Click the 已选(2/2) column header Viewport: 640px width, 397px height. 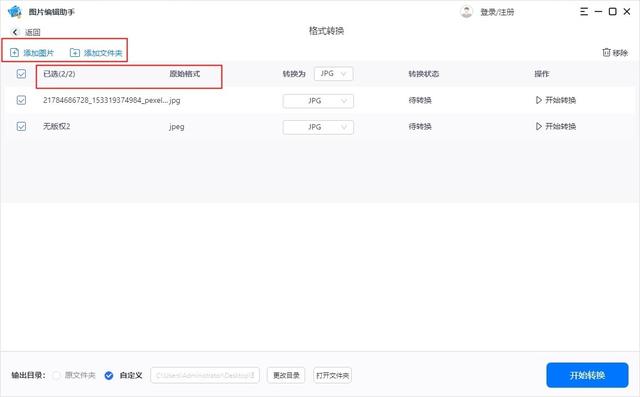tap(59, 74)
